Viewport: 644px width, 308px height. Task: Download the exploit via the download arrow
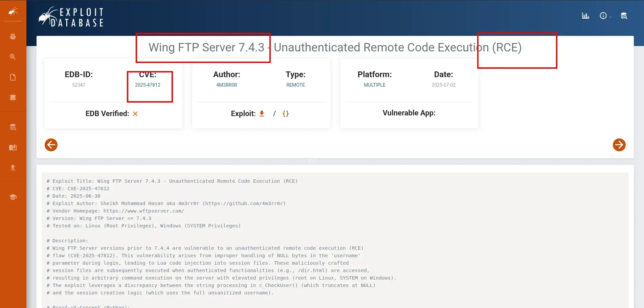pos(262,113)
